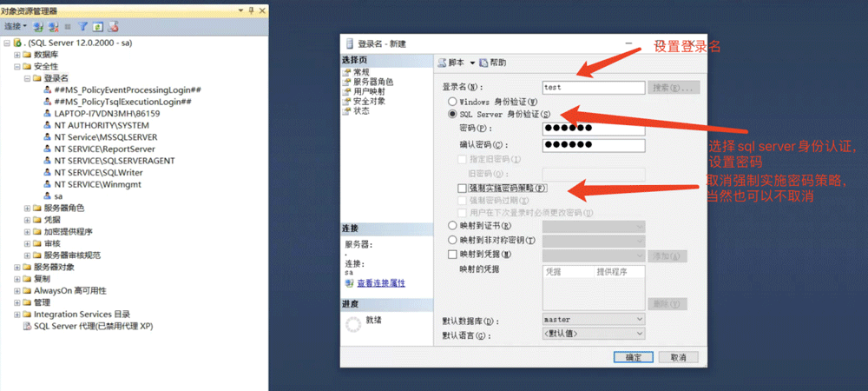This screenshot has width=868, height=391.
Task: Click into the 确认密码 field
Action: [594, 145]
